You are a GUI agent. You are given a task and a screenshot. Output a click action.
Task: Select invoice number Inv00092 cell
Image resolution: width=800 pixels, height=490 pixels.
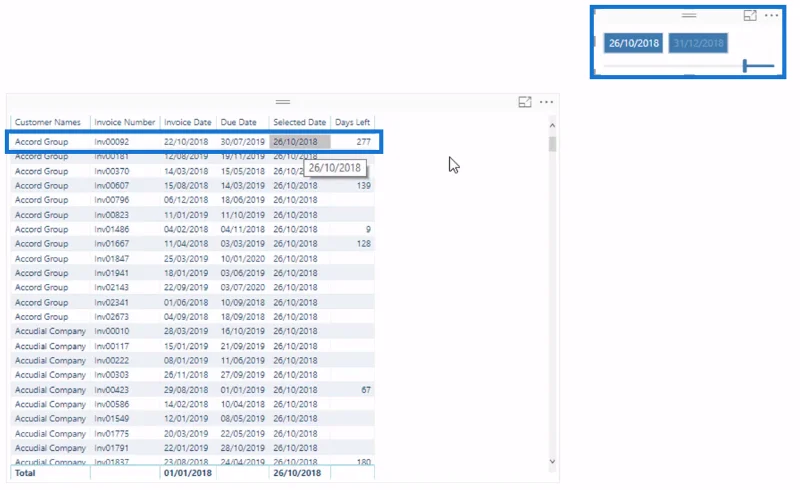pyautogui.click(x=111, y=142)
